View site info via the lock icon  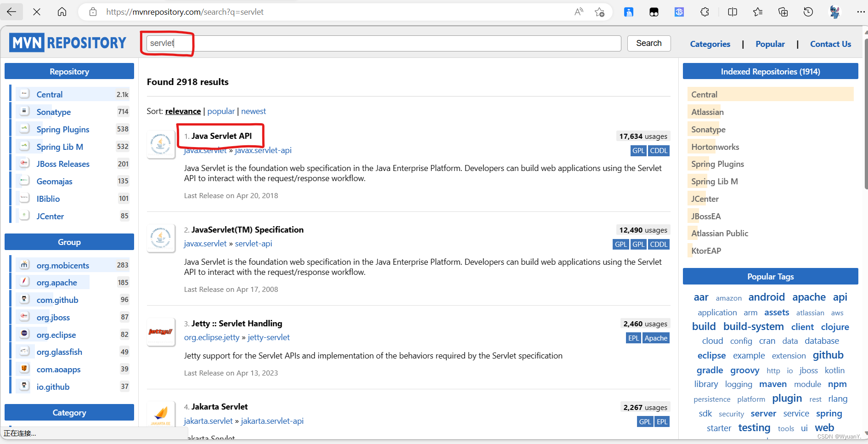[x=93, y=12]
